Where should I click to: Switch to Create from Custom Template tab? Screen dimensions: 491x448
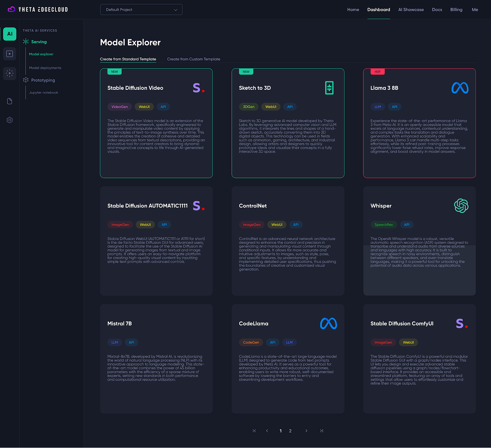pos(194,59)
